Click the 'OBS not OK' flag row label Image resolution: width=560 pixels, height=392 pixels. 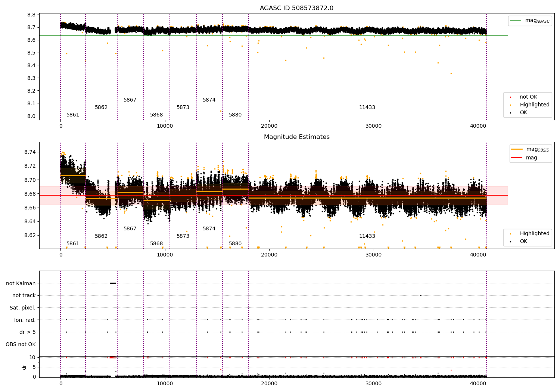21,345
